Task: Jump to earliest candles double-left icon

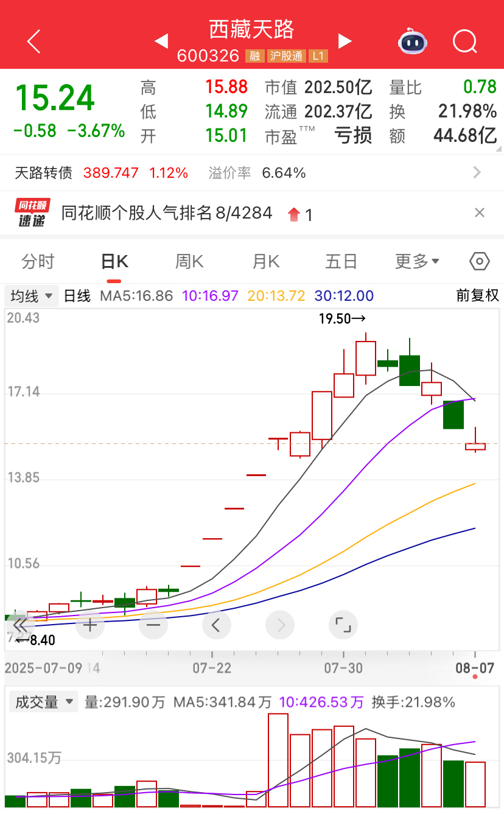Action: (19, 625)
